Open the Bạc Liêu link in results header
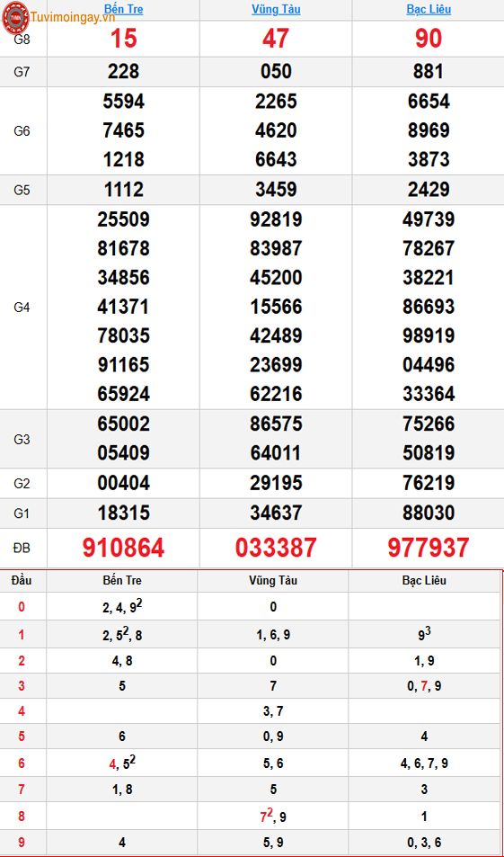 coord(429,9)
